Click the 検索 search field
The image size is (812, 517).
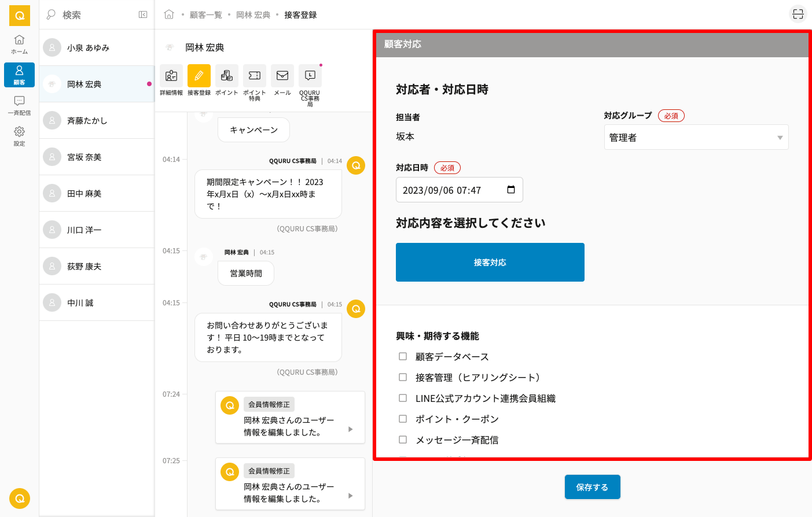pyautogui.click(x=93, y=15)
